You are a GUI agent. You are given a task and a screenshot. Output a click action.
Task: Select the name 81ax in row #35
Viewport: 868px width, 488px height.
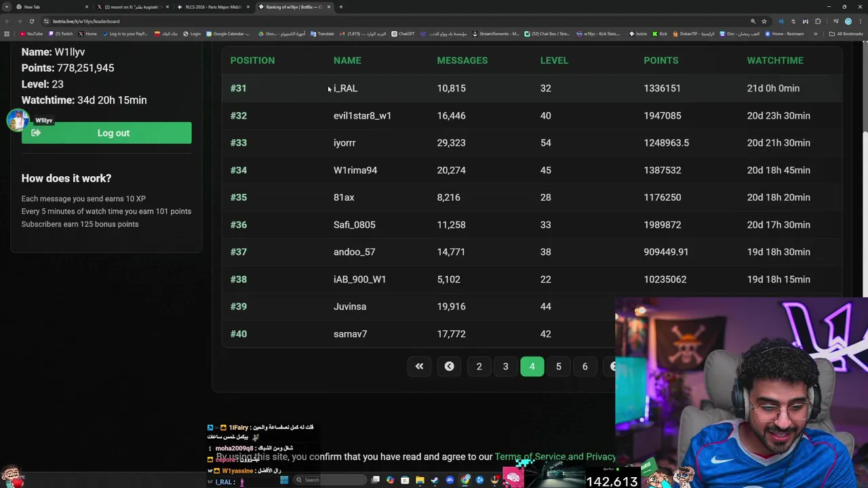[344, 197]
